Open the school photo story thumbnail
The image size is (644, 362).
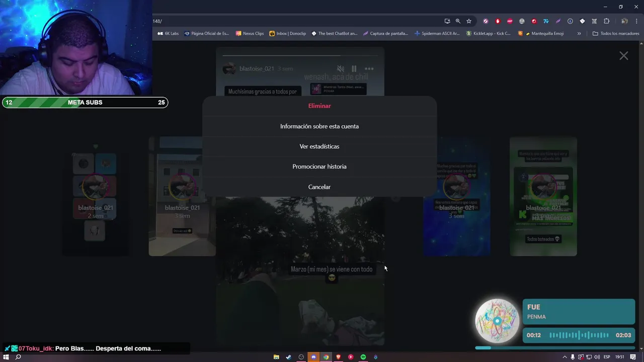click(182, 196)
